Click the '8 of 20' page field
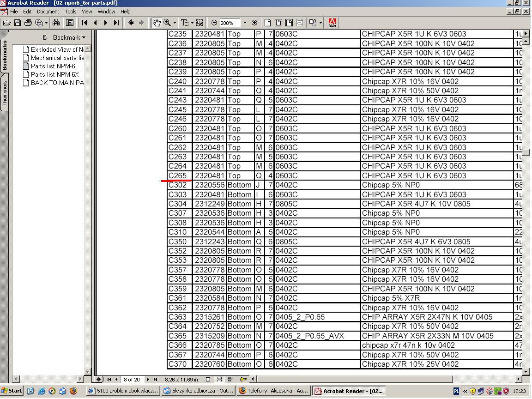 tap(132, 380)
